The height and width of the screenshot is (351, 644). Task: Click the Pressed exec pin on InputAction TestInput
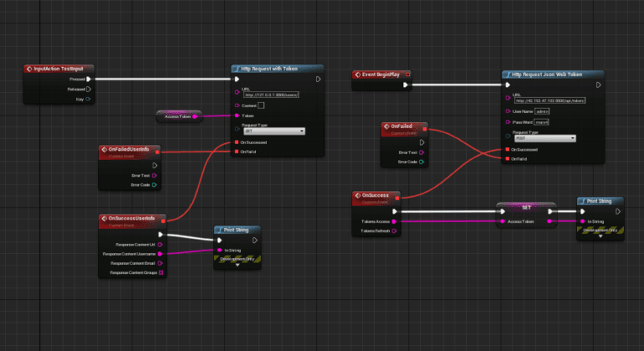tap(88, 80)
